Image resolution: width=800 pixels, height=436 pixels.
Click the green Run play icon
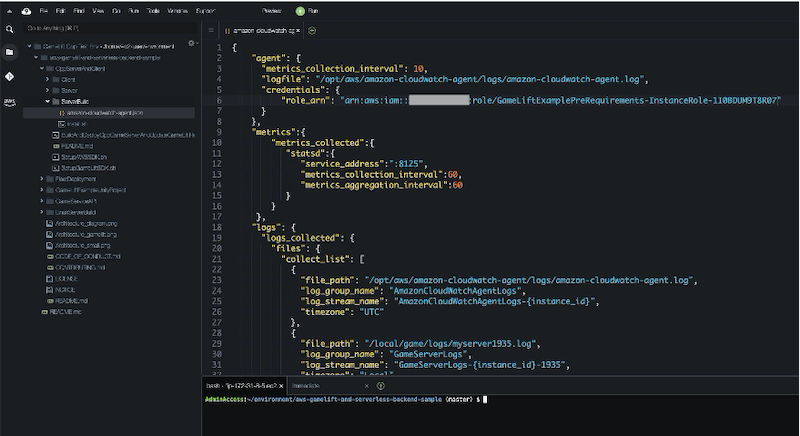pos(300,11)
